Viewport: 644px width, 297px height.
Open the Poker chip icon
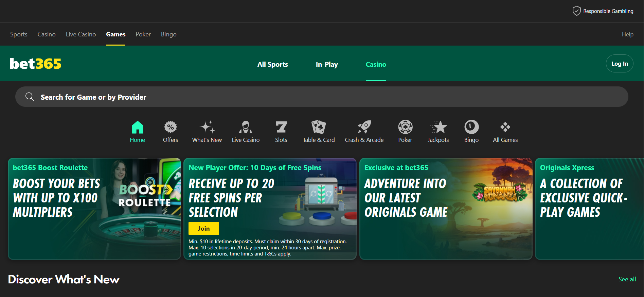(405, 128)
